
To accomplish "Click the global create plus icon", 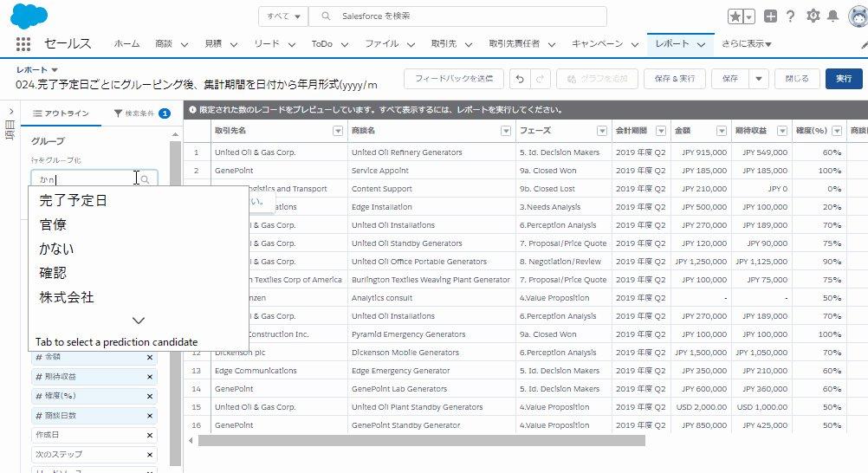I will coord(770,16).
